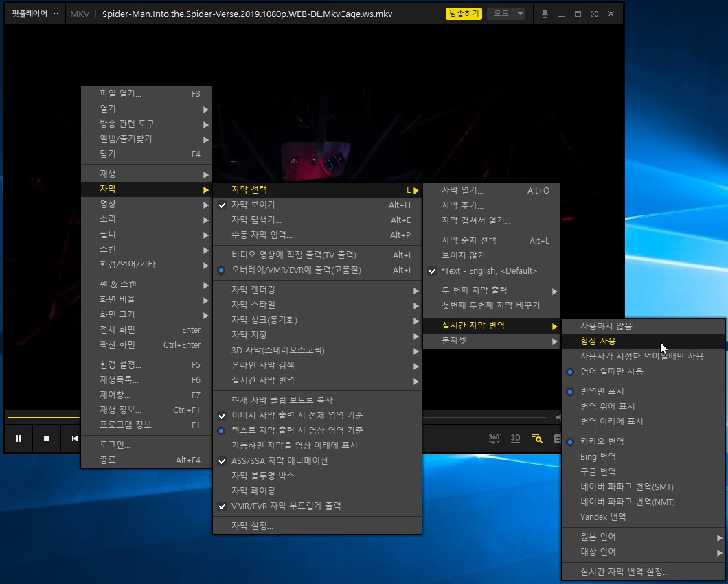Open 자막 설정... at bottom of subtitle menu
The height and width of the screenshot is (584, 728).
pos(317,526)
